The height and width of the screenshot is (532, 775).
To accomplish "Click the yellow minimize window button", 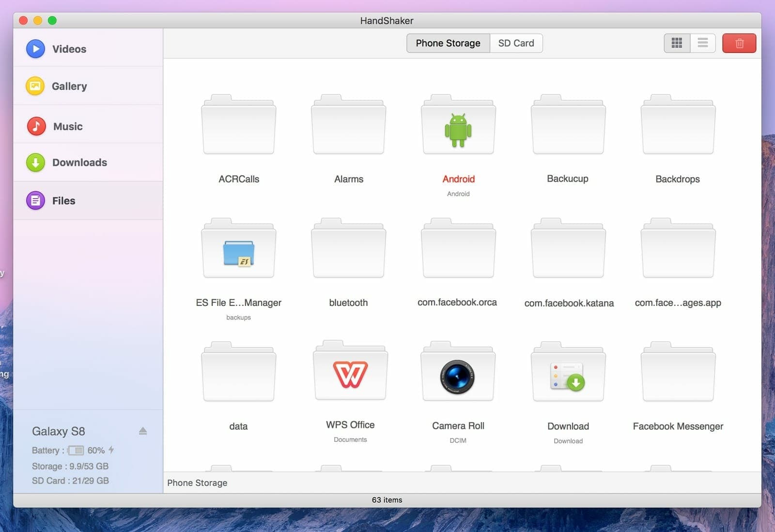I will 38,20.
